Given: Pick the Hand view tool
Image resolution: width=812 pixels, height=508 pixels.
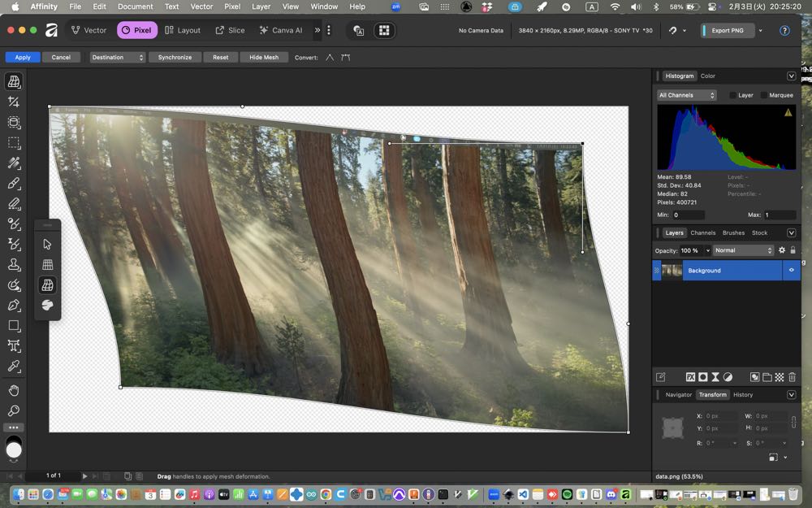Looking at the screenshot, I should (14, 390).
